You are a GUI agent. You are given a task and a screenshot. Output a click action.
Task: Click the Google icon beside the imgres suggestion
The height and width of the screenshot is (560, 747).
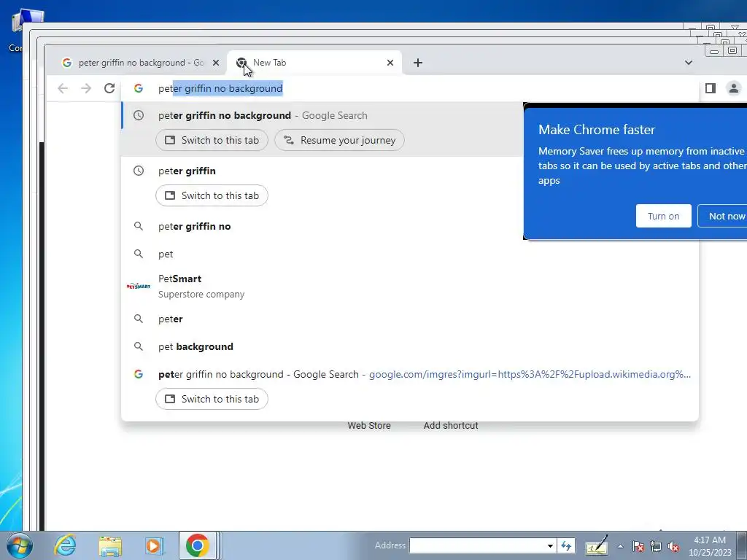tap(139, 374)
